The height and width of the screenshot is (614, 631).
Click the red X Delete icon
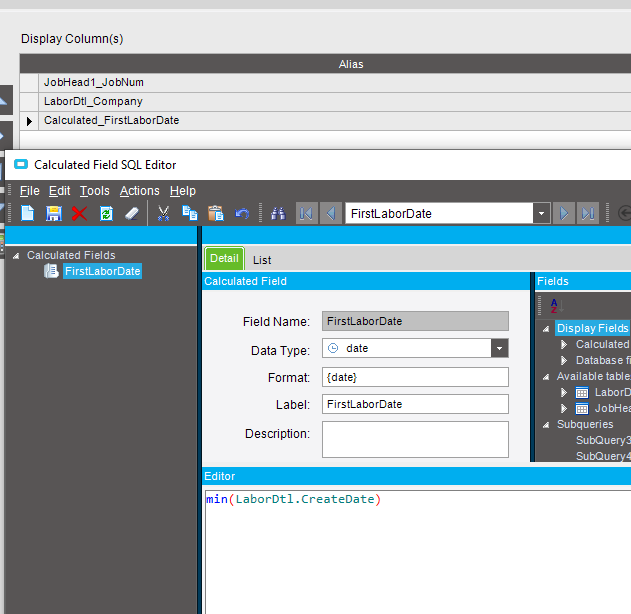(79, 213)
